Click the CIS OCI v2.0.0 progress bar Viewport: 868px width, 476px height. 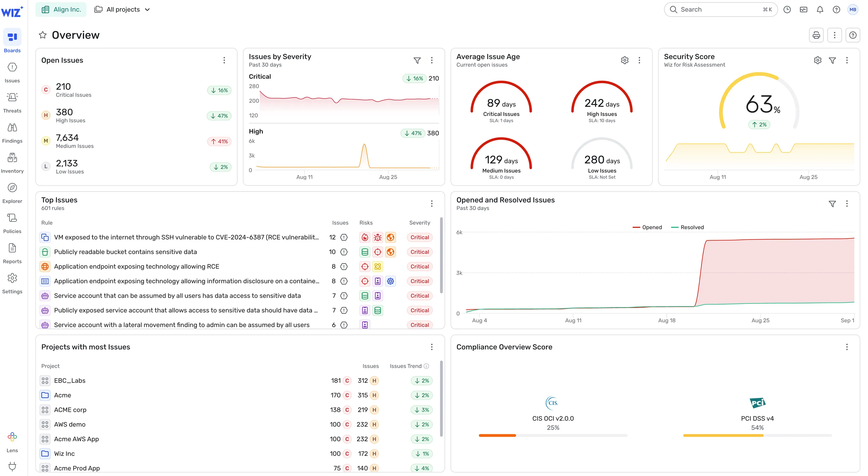(553, 436)
